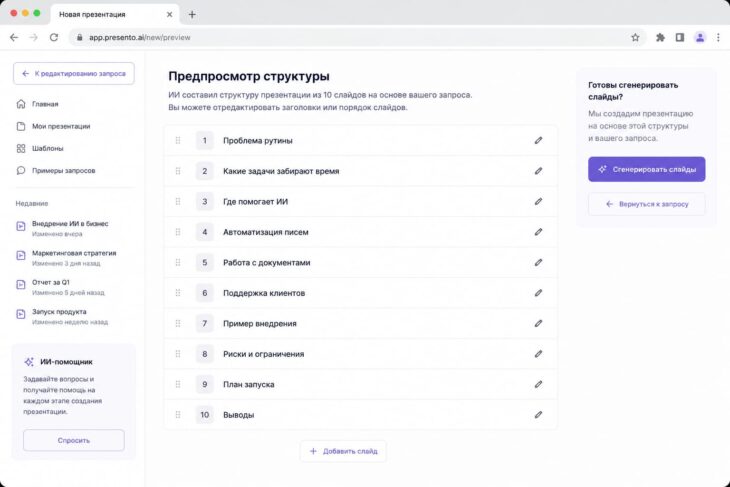Click drag handle for 'Какие задачи забирают время'

178,171
